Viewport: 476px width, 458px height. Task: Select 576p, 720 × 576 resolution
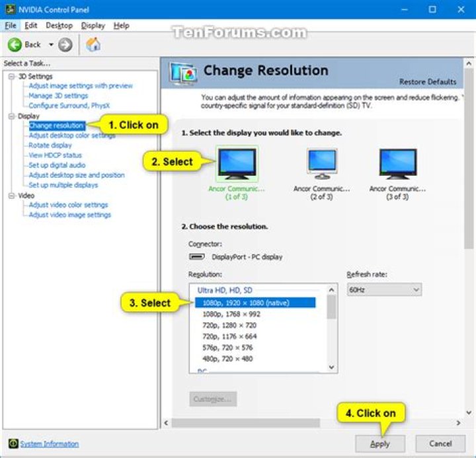227,348
